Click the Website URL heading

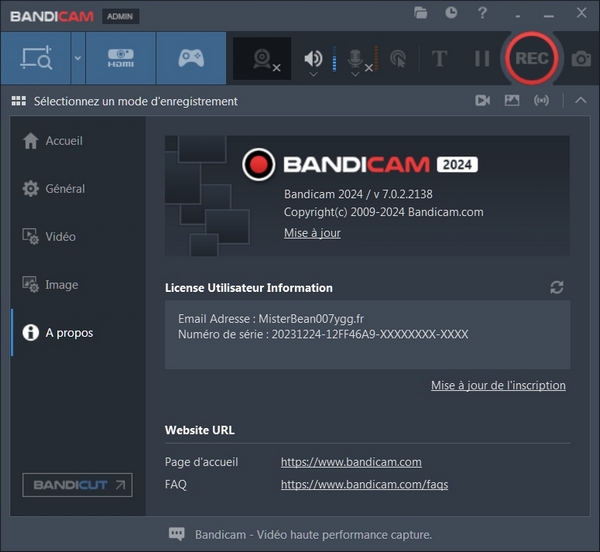[200, 430]
